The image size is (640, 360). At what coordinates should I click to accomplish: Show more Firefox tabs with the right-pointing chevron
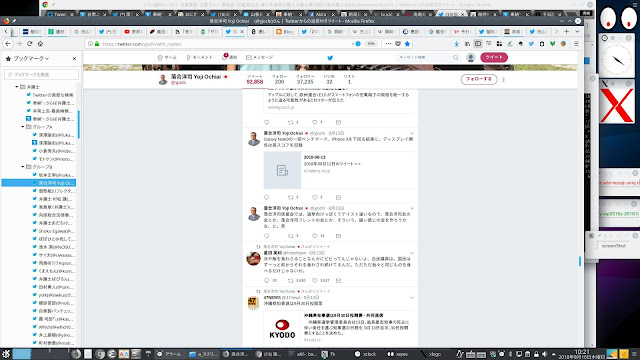point(556,31)
